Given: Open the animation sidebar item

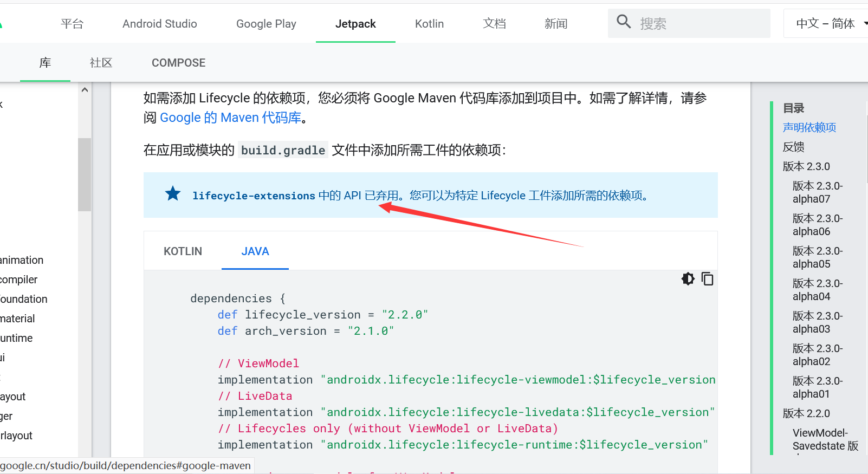Looking at the screenshot, I should (x=22, y=260).
